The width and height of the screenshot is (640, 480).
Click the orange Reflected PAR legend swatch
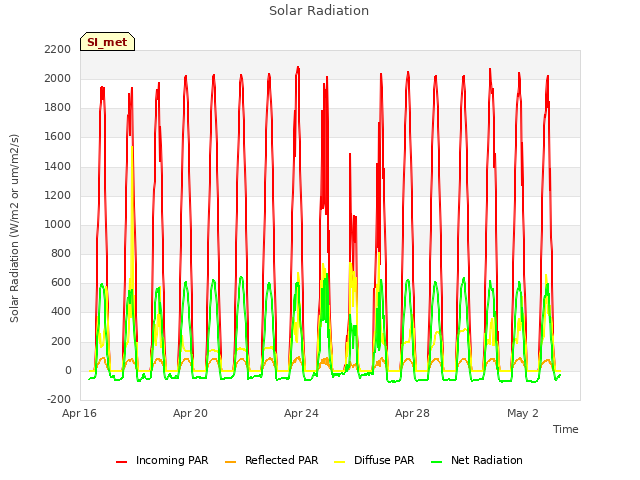click(231, 462)
